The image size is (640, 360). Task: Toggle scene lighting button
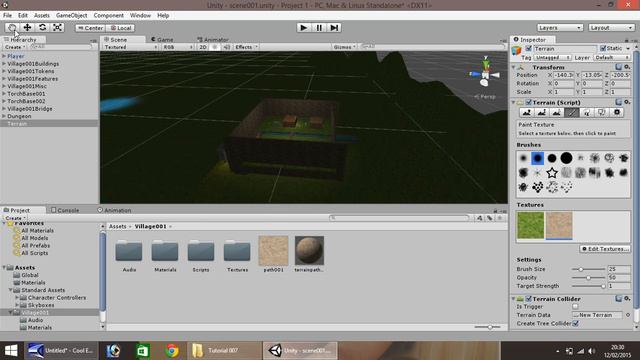[x=215, y=47]
